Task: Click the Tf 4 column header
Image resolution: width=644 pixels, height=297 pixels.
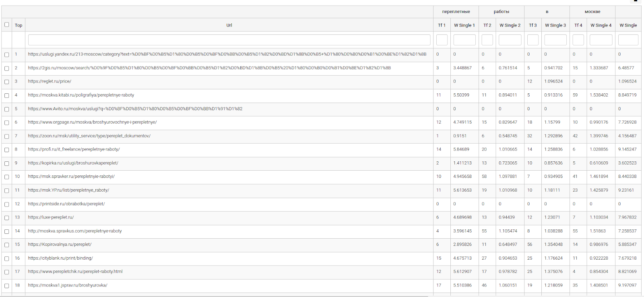Action: [x=578, y=25]
